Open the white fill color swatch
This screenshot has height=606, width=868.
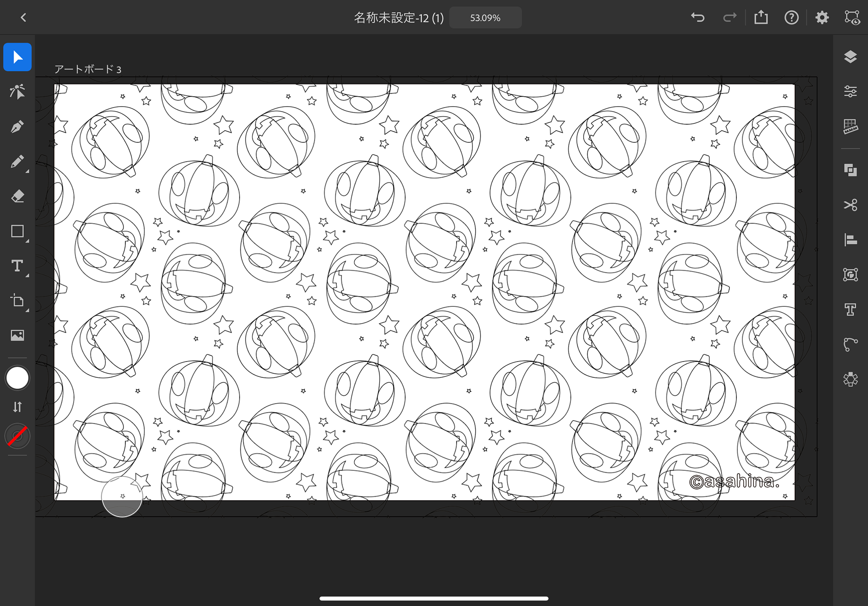click(x=17, y=378)
